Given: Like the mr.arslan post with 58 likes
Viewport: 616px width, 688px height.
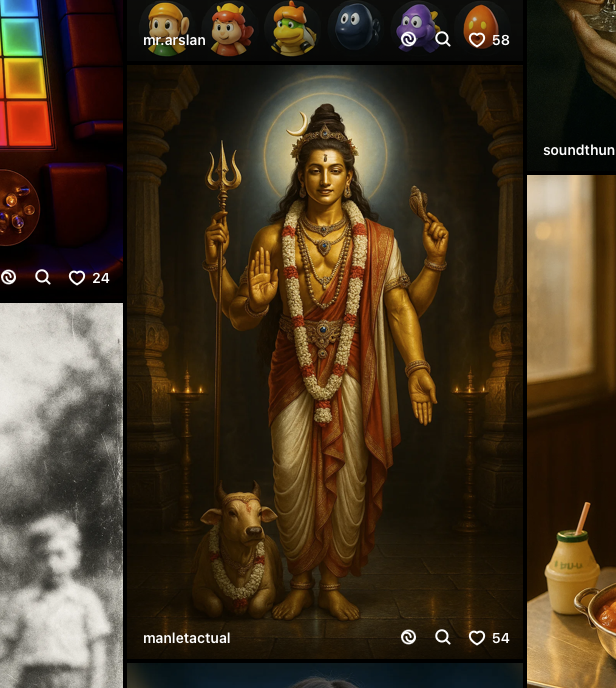Looking at the screenshot, I should coord(477,40).
